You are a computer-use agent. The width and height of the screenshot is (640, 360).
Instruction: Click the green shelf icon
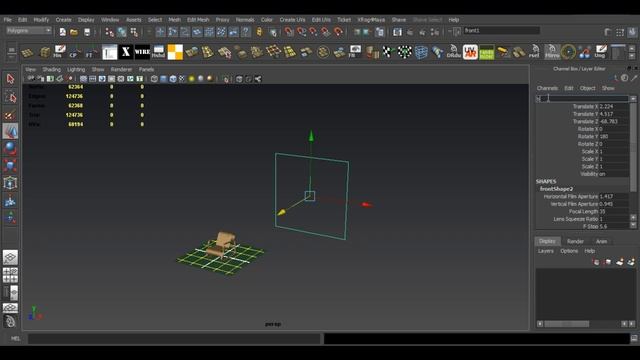pos(487,52)
